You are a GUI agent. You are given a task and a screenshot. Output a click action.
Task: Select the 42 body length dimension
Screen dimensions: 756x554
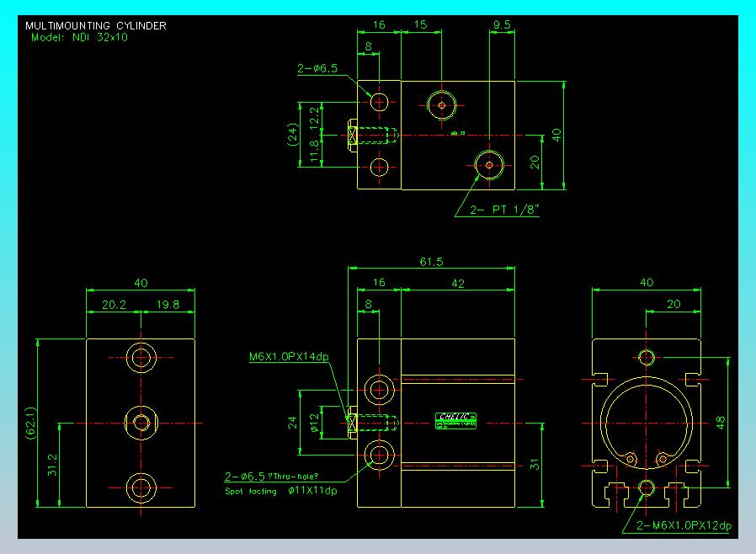[x=457, y=284]
